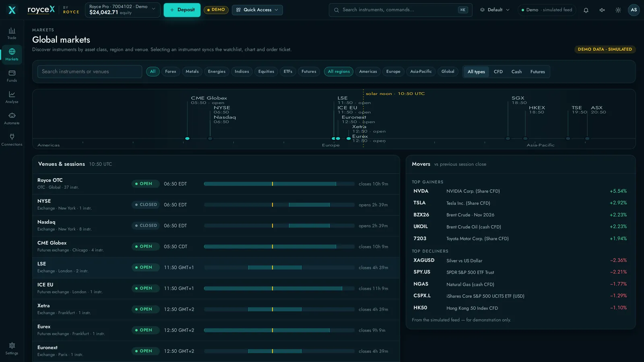Click the ⌘K shortcut badge

(463, 10)
